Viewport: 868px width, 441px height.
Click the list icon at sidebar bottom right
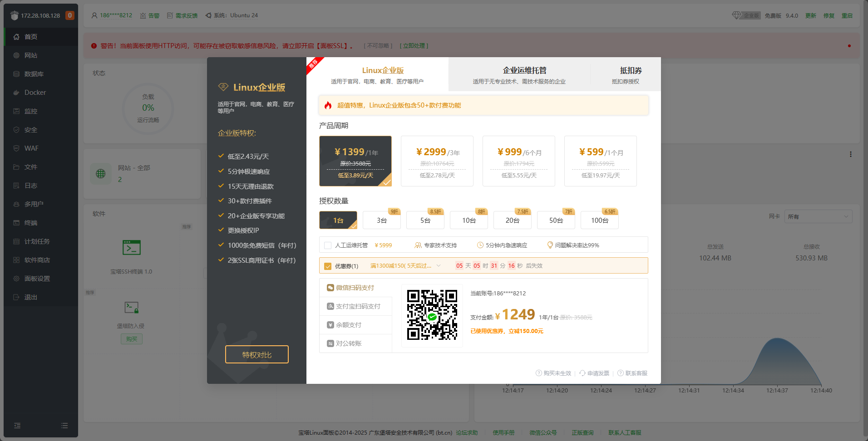click(64, 426)
